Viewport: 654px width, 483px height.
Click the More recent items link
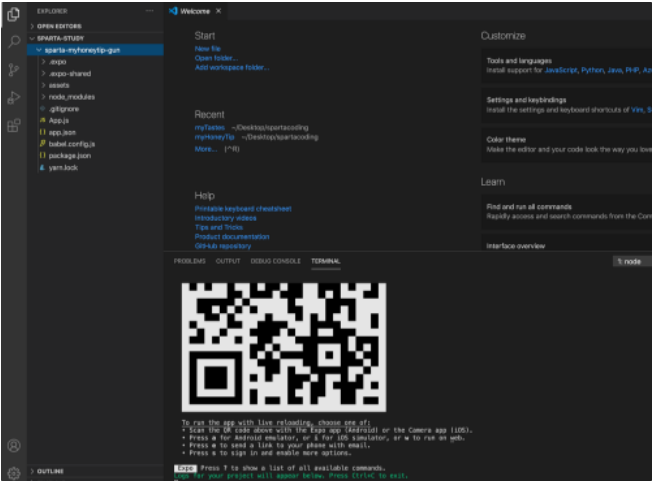(206, 149)
